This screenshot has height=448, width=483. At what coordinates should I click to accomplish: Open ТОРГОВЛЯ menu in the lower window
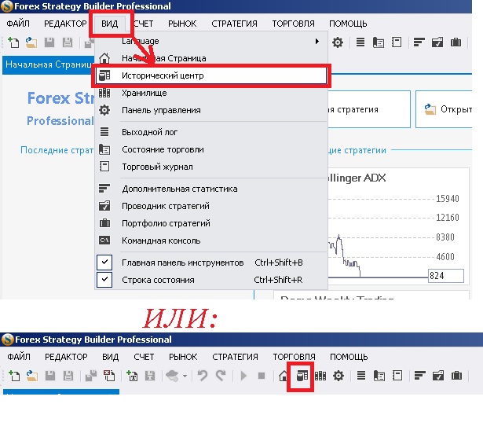pos(294,357)
